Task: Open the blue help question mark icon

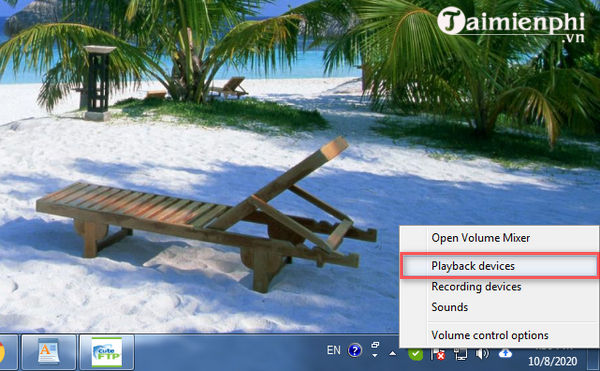Action: coord(355,350)
